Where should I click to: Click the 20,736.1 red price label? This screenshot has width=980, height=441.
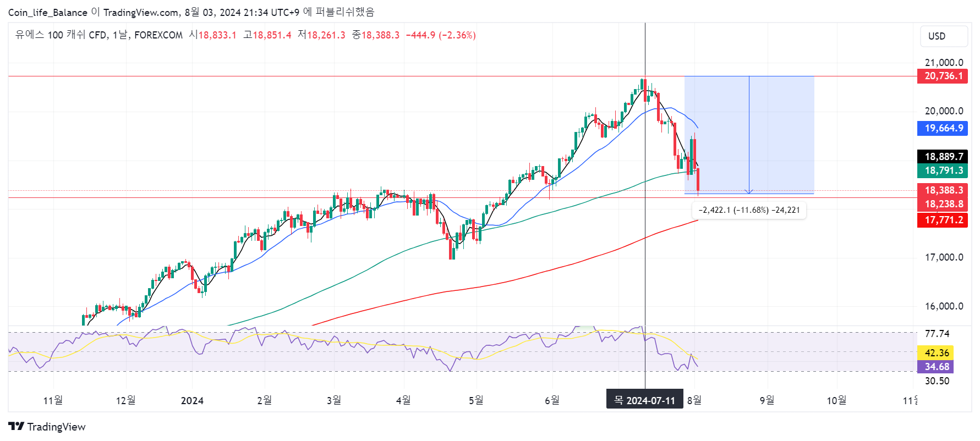[943, 76]
